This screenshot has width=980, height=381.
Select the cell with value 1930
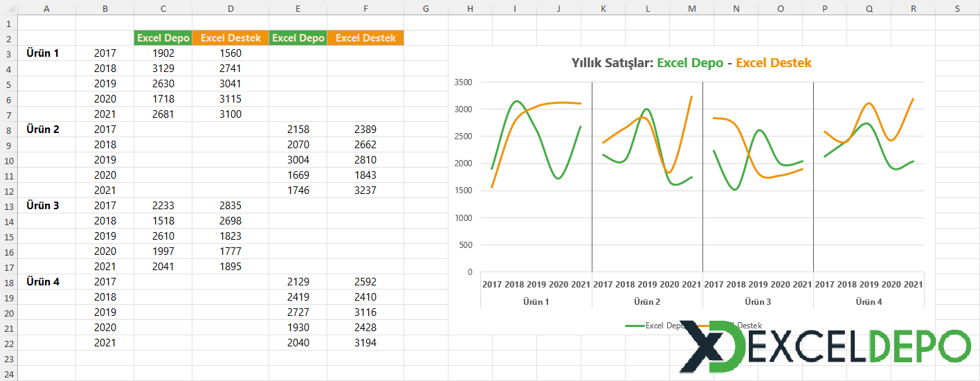tap(298, 328)
